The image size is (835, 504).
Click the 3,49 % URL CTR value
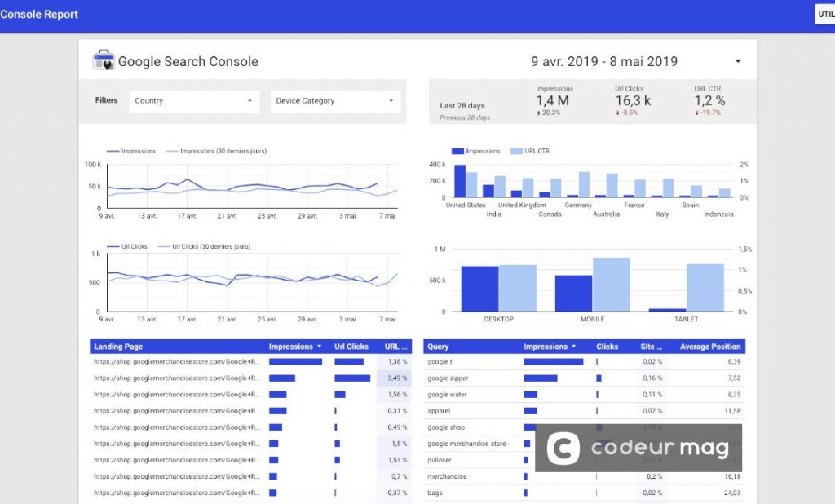(397, 378)
